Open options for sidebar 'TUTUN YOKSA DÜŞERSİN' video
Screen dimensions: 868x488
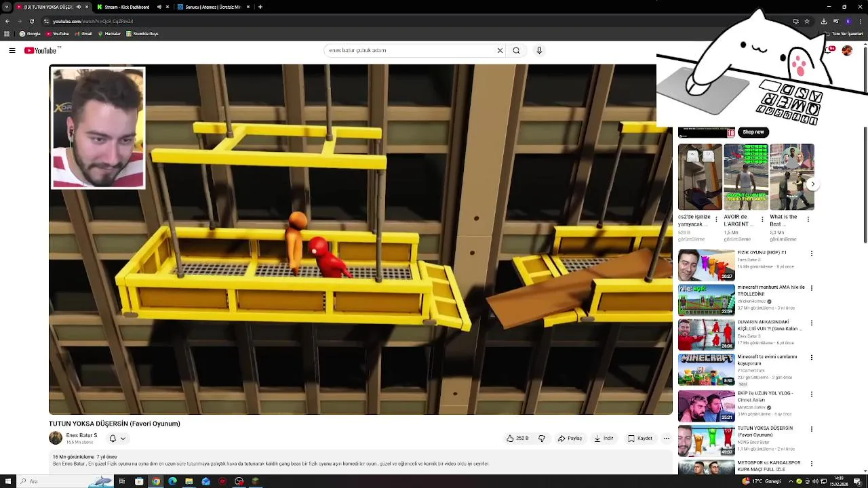point(812,429)
